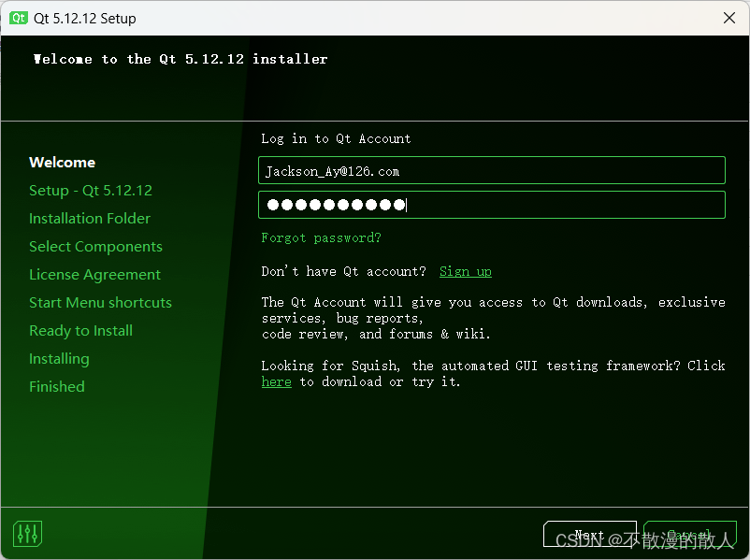Click the email field with Jackson_Ay@126.com

click(492, 170)
